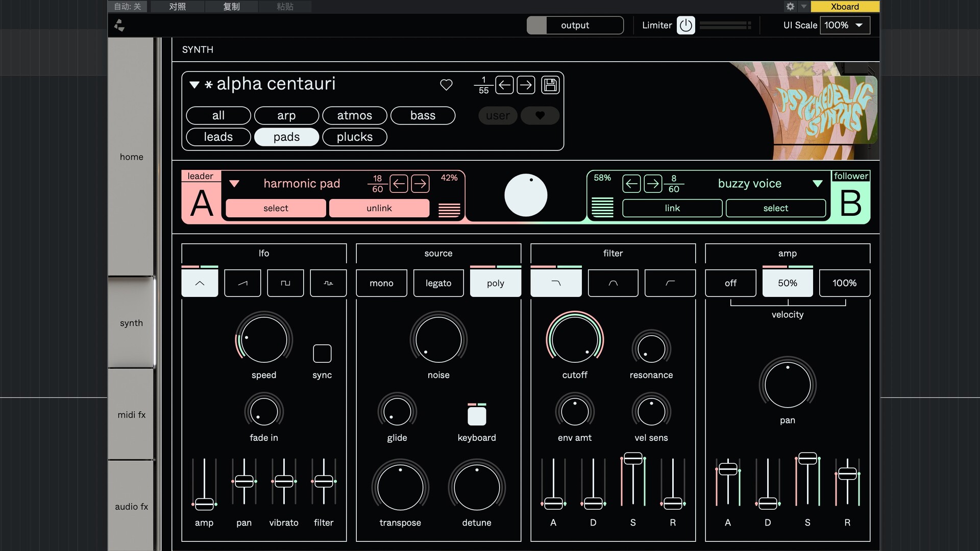Open the synth tab
Image resolution: width=980 pixels, height=551 pixels.
point(131,323)
